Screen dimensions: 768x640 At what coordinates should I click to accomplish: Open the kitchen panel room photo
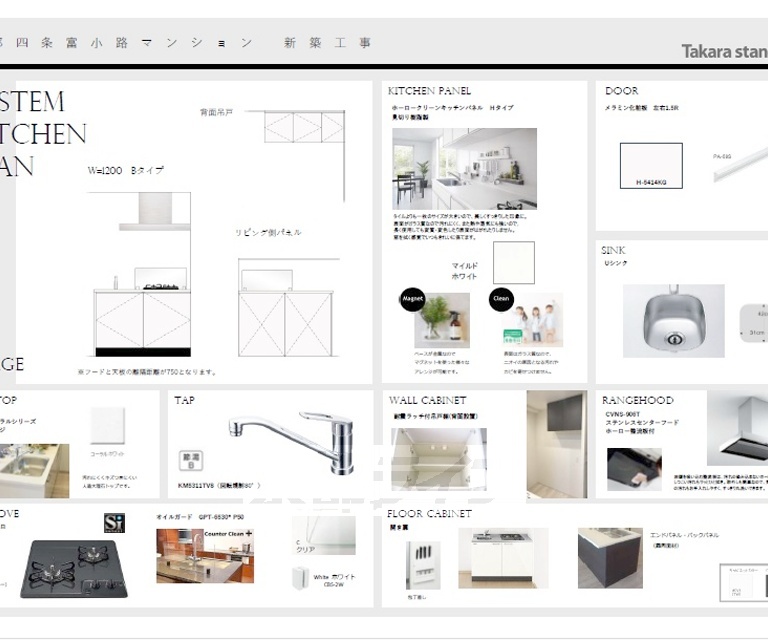pyautogui.click(x=464, y=168)
